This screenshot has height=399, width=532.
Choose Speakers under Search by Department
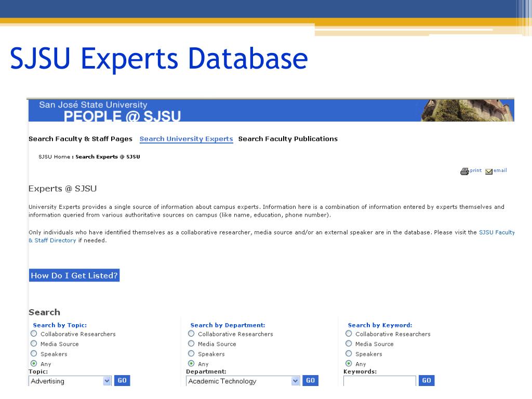[191, 353]
